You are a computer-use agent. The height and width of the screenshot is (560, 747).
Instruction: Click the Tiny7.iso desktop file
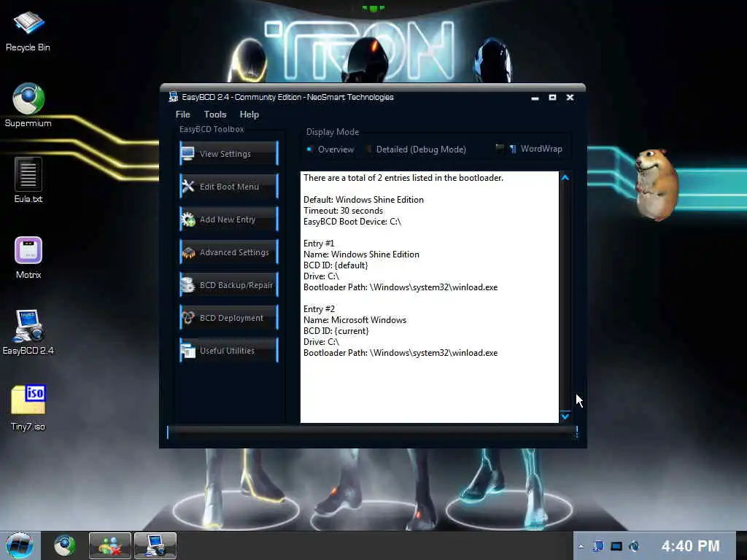click(28, 408)
